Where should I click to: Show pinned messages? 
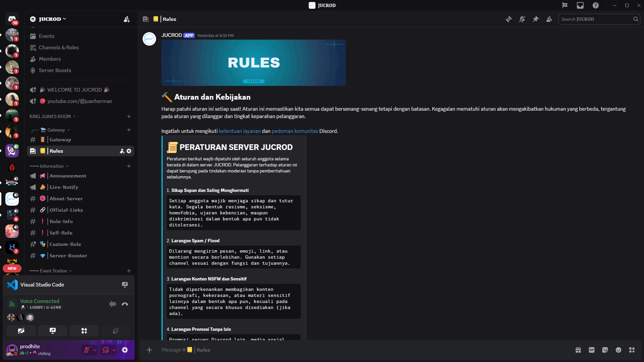pos(536,19)
